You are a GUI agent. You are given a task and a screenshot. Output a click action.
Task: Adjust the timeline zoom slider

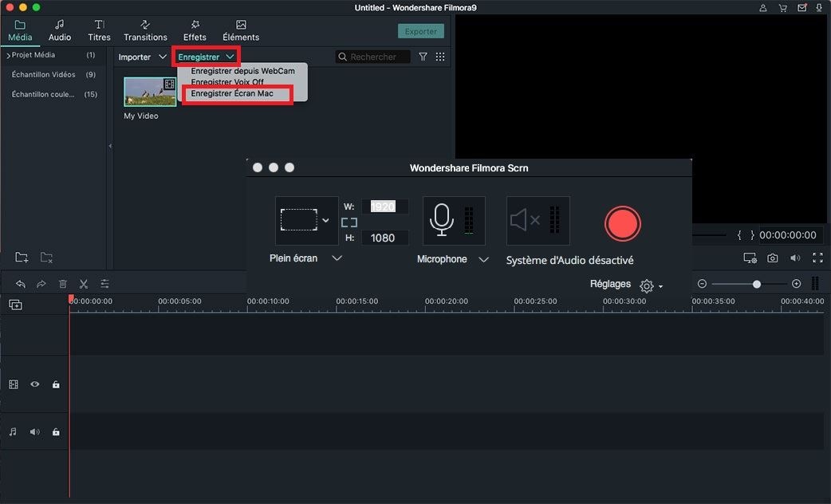[756, 284]
